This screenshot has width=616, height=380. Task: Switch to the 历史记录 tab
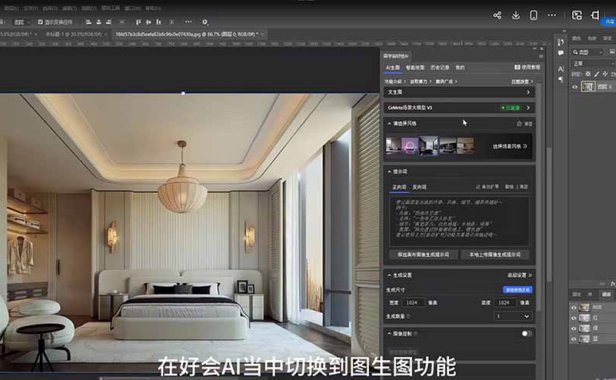(440, 68)
